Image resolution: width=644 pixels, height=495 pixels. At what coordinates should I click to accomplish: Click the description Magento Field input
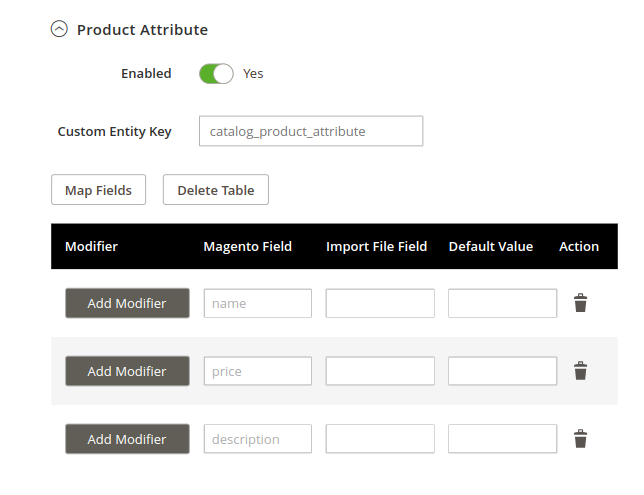tap(258, 439)
